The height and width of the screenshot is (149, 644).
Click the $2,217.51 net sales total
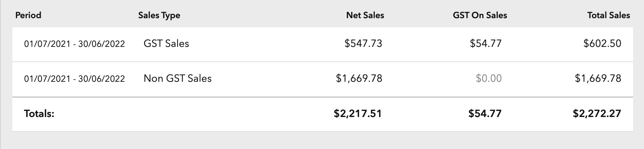coord(358,114)
